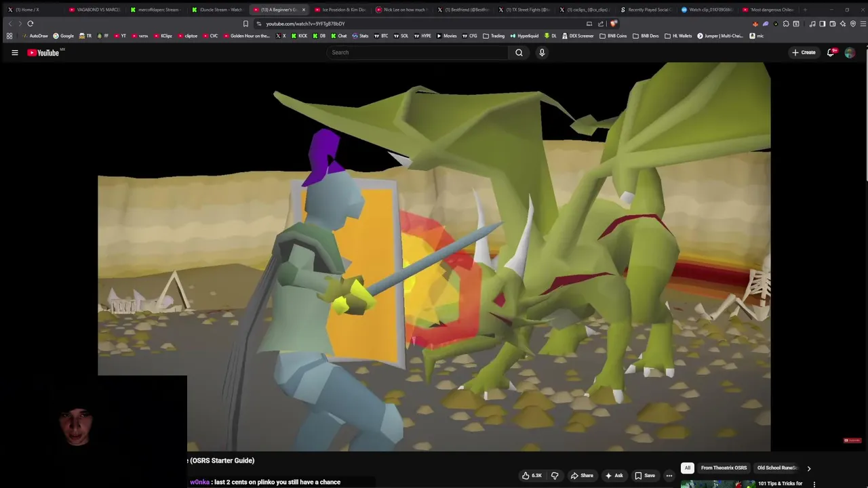868x488 pixels.
Task: Share this page from address bar
Action: pyautogui.click(x=601, y=24)
